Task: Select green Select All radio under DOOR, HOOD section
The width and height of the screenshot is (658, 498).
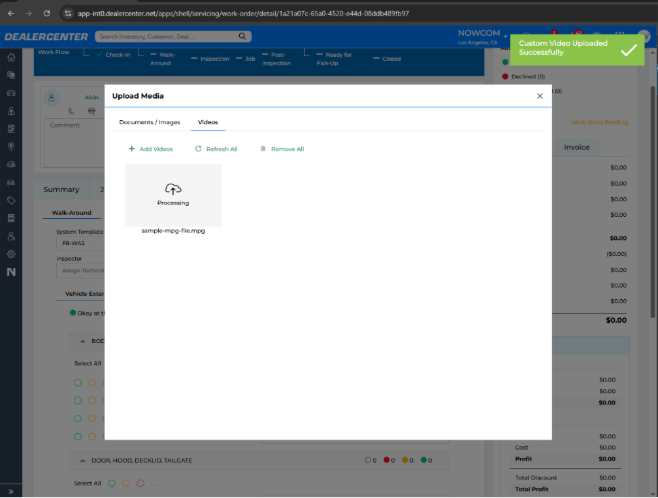Action: point(112,483)
